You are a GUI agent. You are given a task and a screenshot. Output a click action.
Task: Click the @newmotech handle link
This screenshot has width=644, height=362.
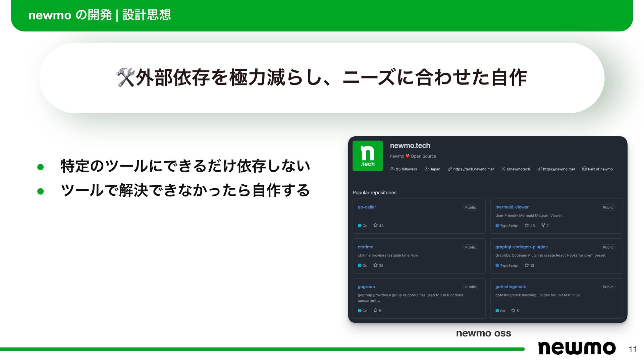[518, 169]
